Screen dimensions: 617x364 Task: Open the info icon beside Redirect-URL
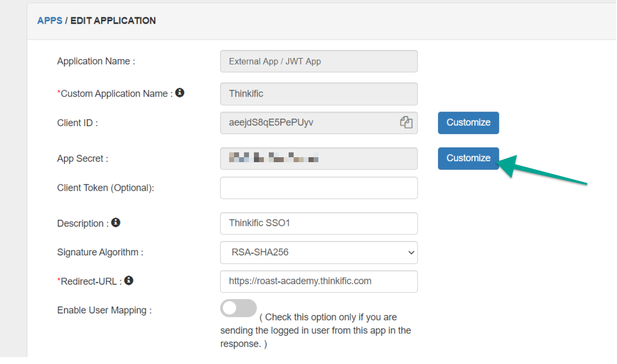click(x=128, y=281)
